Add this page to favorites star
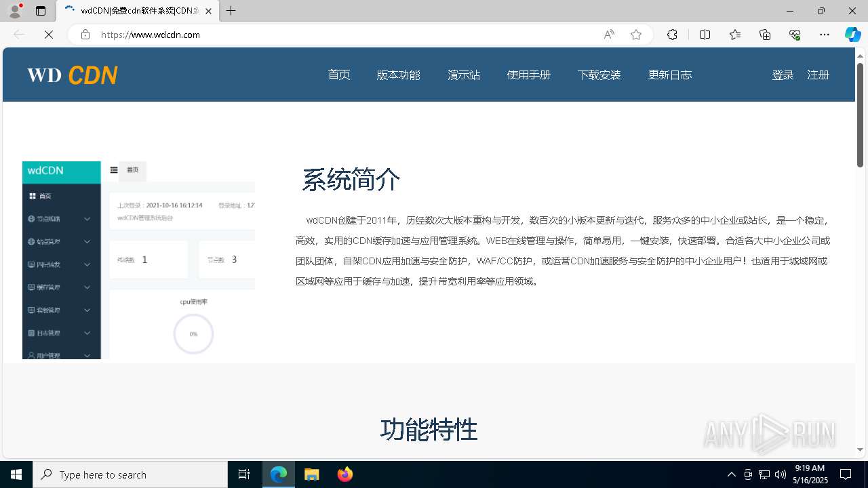 (636, 35)
